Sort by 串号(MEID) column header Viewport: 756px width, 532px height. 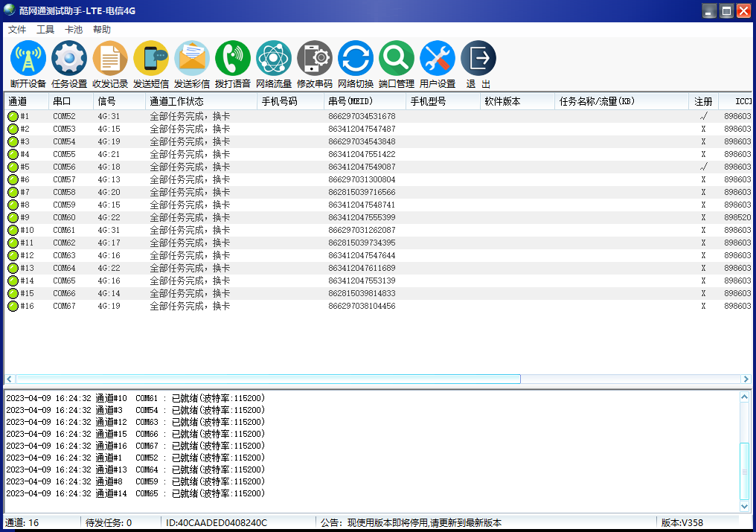(365, 101)
